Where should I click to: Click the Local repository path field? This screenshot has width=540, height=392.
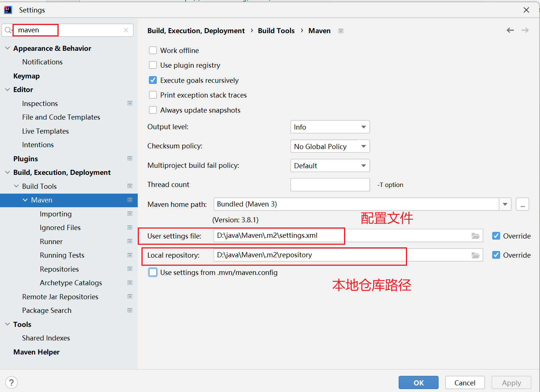tap(348, 255)
